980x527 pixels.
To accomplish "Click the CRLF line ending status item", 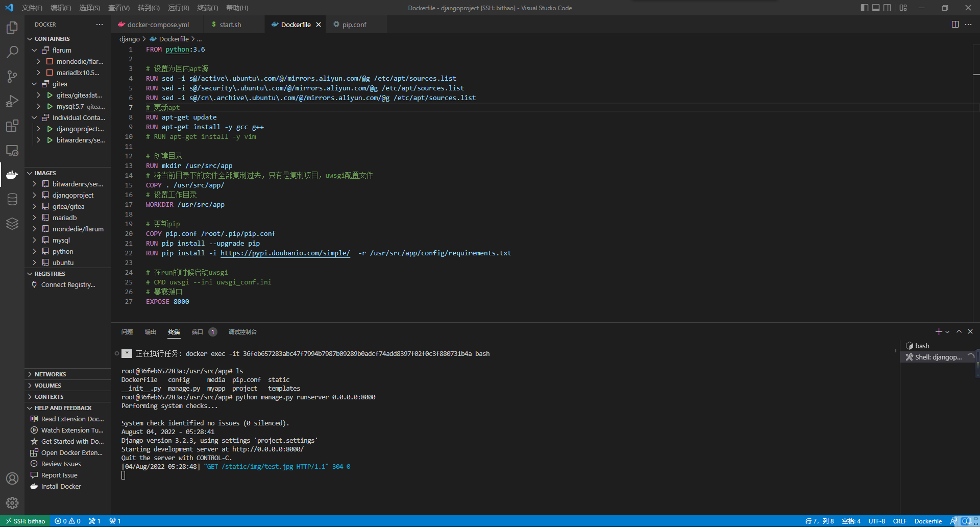I will click(899, 521).
